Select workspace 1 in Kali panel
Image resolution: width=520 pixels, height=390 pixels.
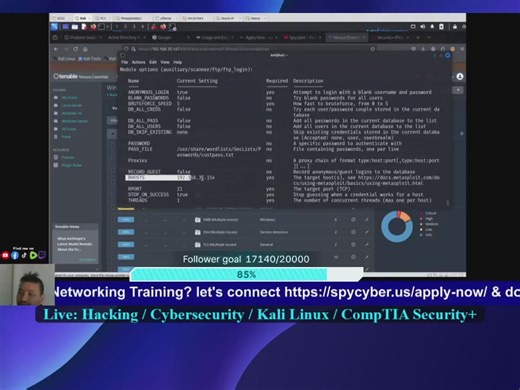pyautogui.click(x=117, y=26)
